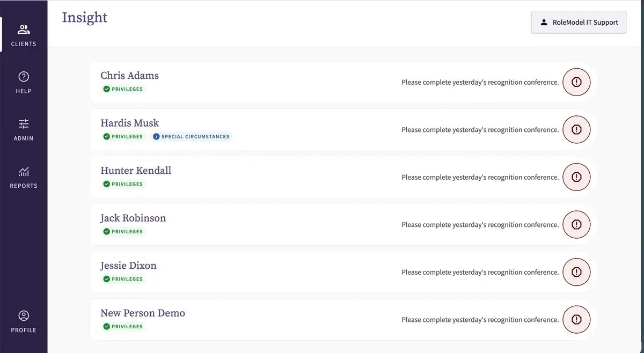Open Jack Robinson client name
The height and width of the screenshot is (353, 644).
click(133, 218)
